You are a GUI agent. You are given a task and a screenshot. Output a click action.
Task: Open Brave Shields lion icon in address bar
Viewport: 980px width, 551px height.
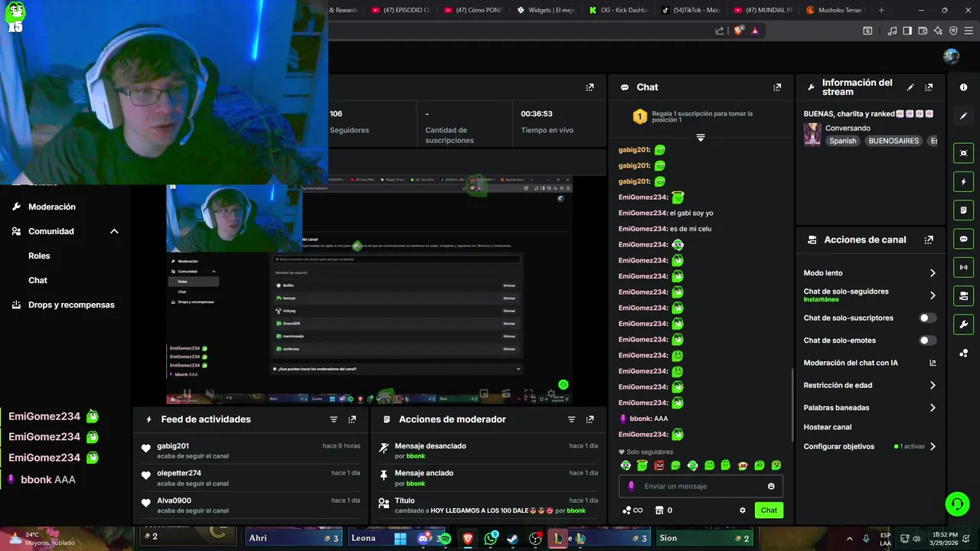[738, 31]
